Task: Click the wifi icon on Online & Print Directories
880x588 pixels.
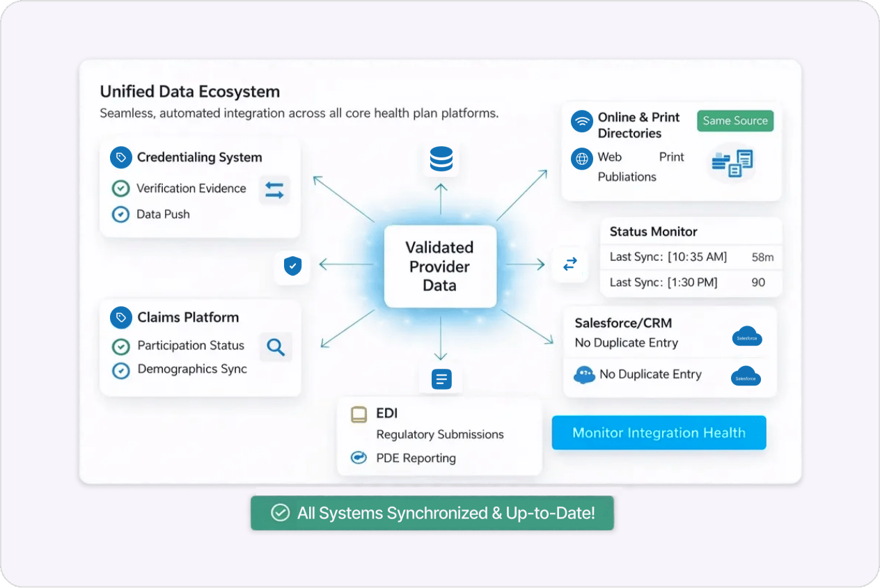Action: click(x=582, y=120)
